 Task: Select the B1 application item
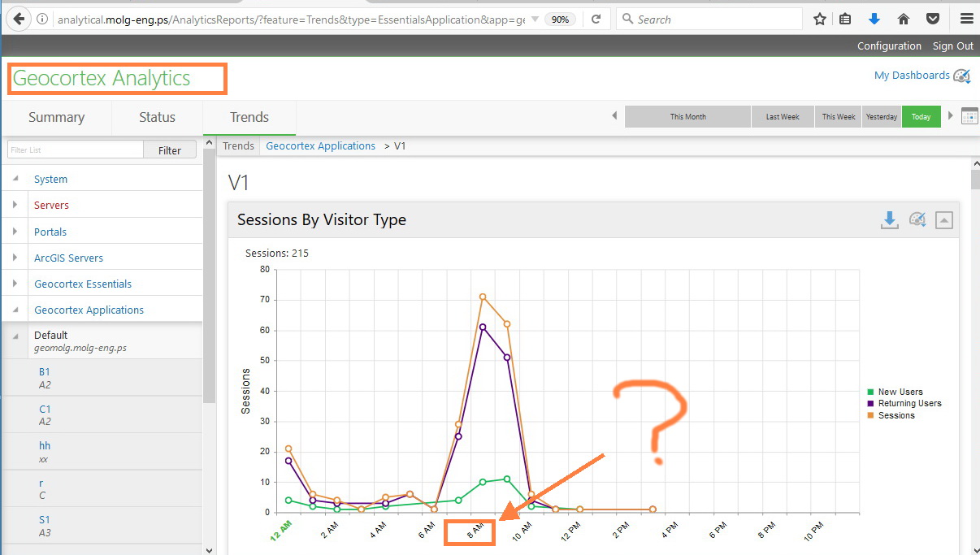click(102, 378)
